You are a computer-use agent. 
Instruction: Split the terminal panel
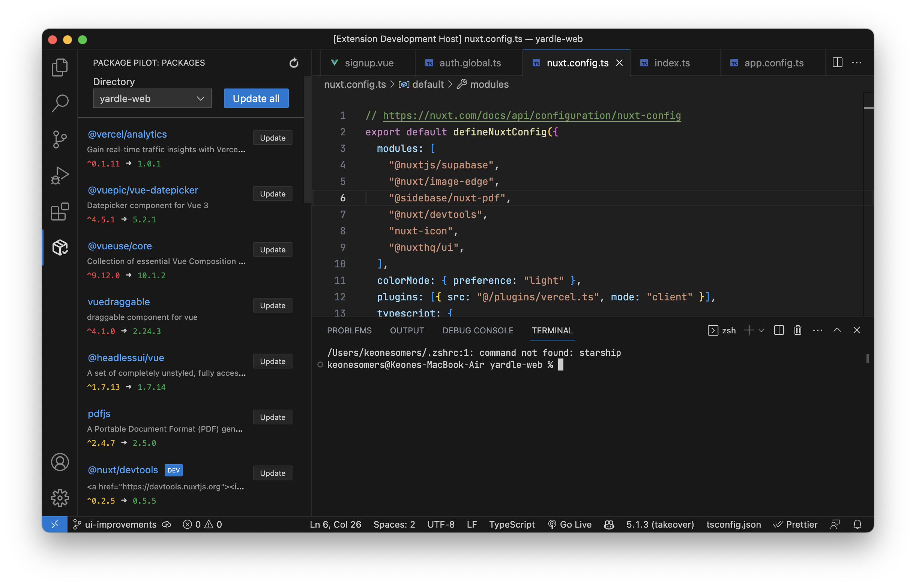click(779, 330)
